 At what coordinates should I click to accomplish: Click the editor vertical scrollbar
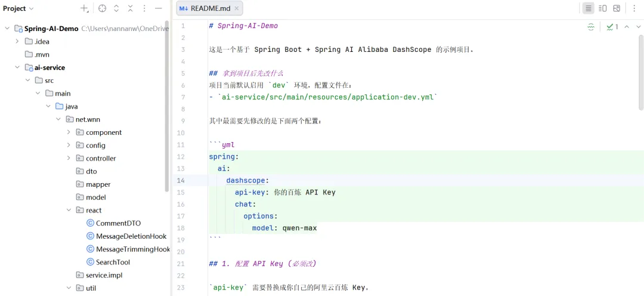[641, 72]
